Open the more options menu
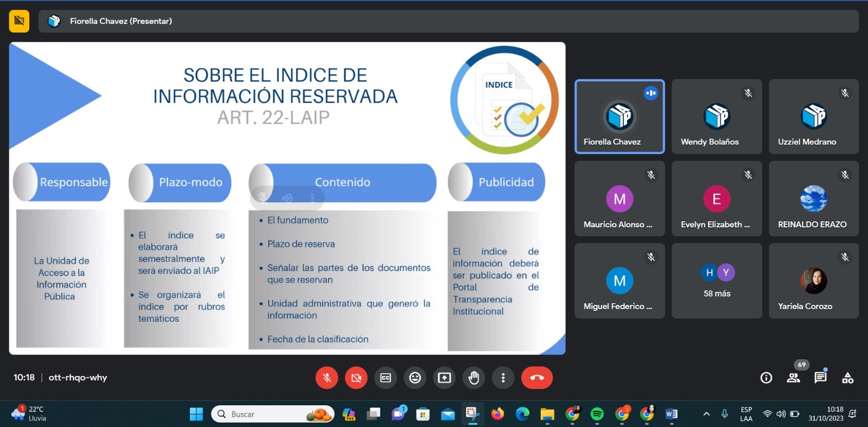868x427 pixels. click(x=503, y=378)
